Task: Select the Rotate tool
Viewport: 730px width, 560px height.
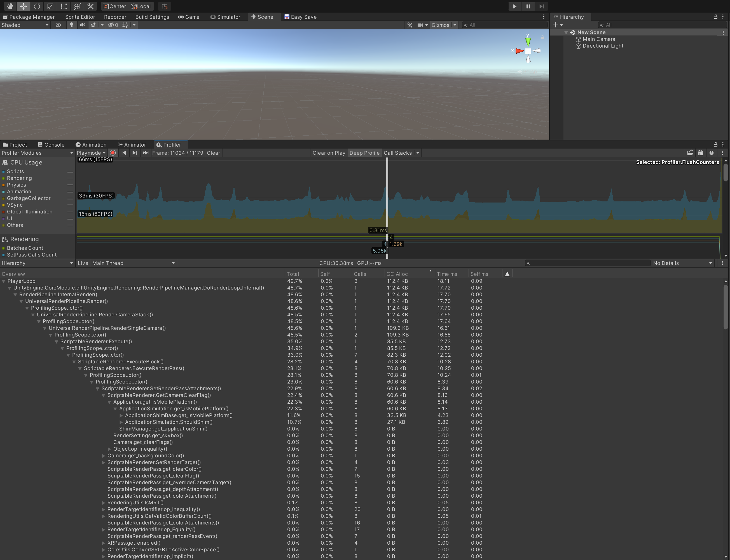Action: point(37,6)
